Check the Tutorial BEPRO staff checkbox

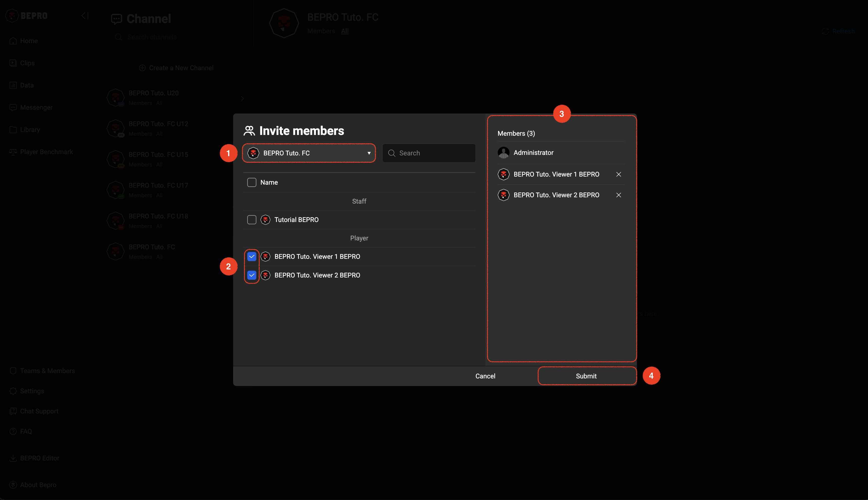251,220
